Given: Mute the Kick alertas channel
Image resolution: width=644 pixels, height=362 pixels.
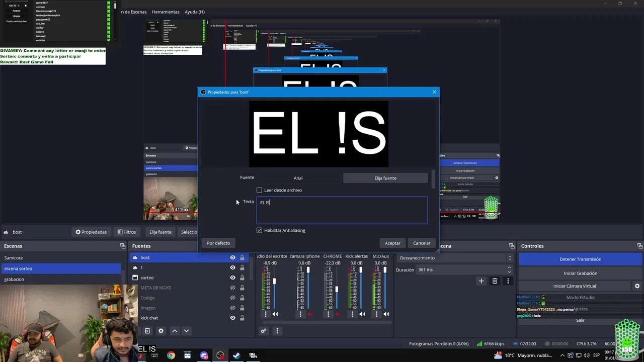Looking at the screenshot, I should (x=362, y=314).
